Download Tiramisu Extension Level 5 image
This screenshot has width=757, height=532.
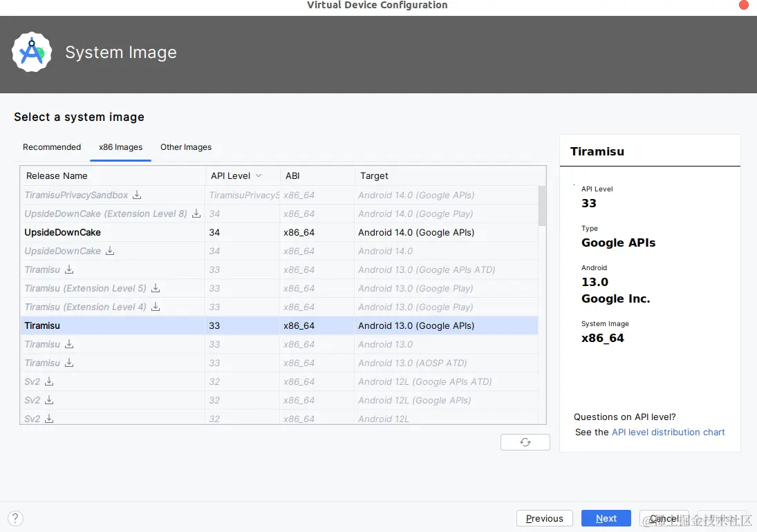[x=156, y=289]
